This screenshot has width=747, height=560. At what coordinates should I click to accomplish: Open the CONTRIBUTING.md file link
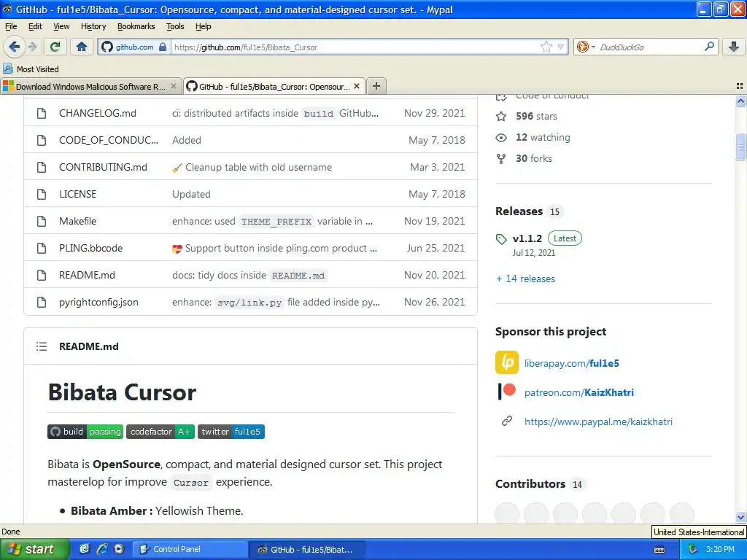pyautogui.click(x=103, y=167)
